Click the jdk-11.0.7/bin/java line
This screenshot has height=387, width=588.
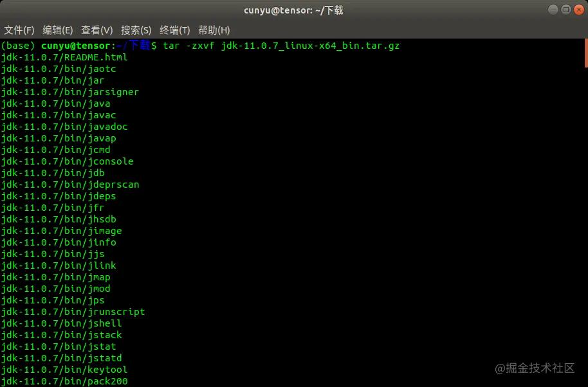pyautogui.click(x=55, y=104)
